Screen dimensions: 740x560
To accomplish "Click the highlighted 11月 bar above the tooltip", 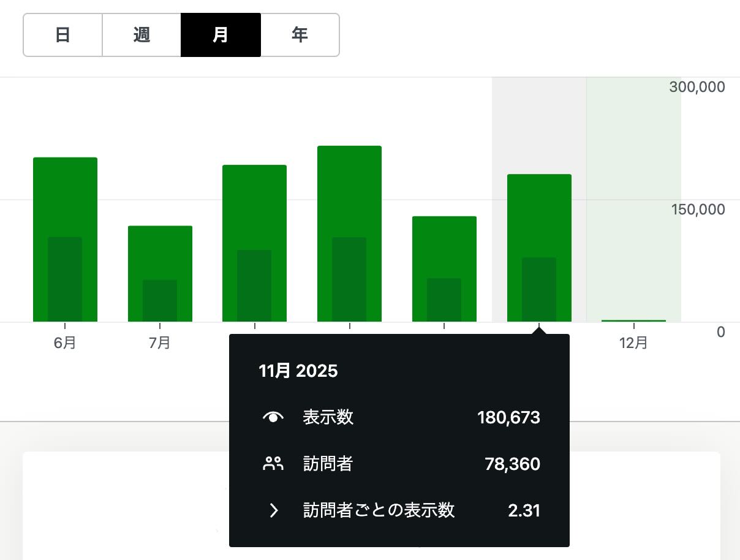I will pos(539,214).
